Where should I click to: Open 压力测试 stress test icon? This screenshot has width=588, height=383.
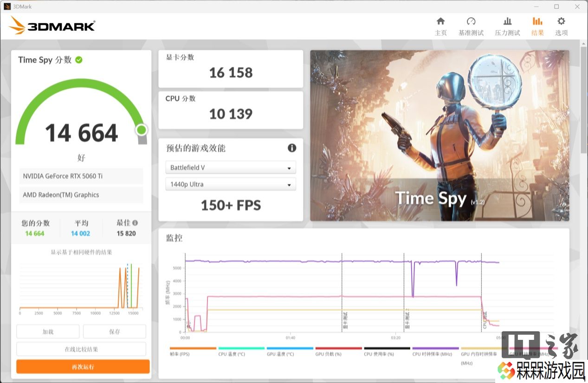(507, 21)
